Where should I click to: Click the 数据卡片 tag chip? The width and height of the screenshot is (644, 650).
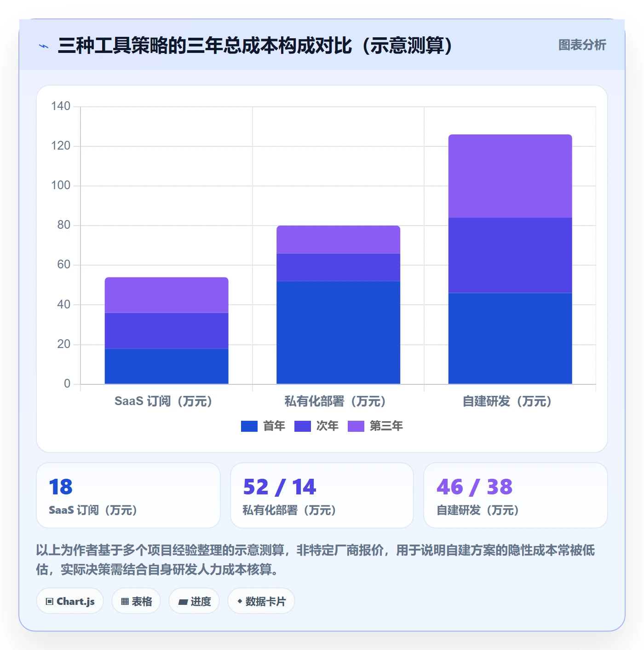click(x=261, y=601)
